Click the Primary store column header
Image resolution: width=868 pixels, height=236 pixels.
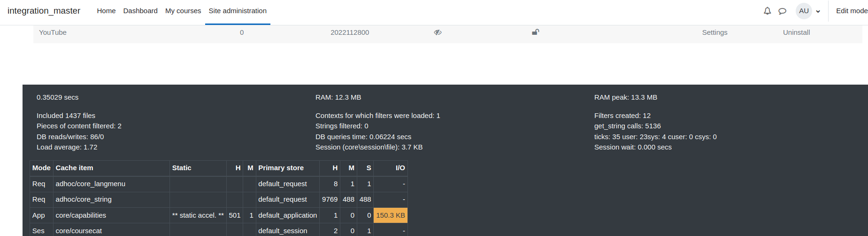tap(281, 168)
